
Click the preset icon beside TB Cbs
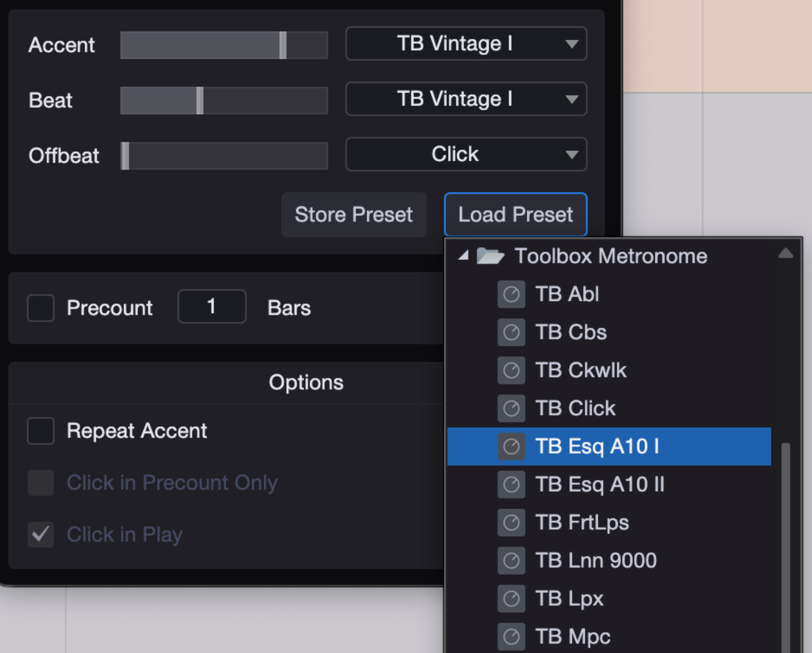click(511, 332)
